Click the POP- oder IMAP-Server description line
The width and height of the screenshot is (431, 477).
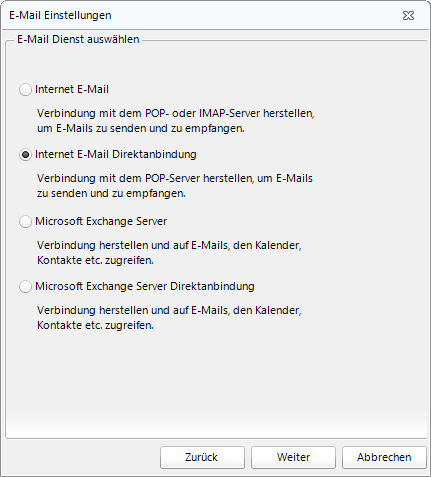click(176, 113)
